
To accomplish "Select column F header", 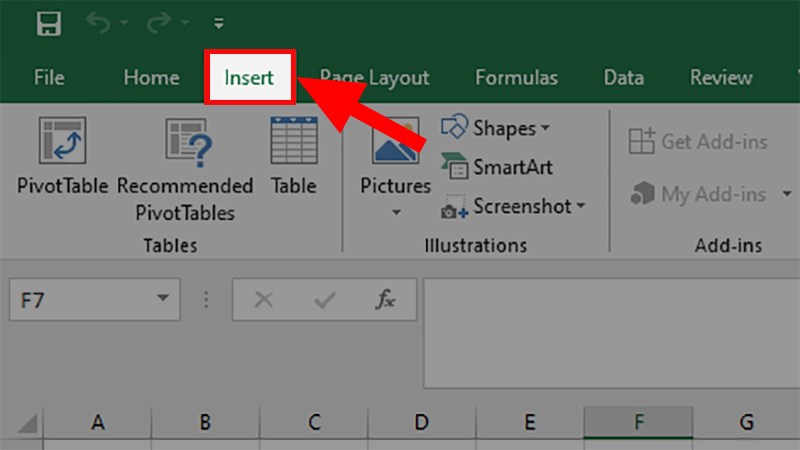I will [x=638, y=422].
